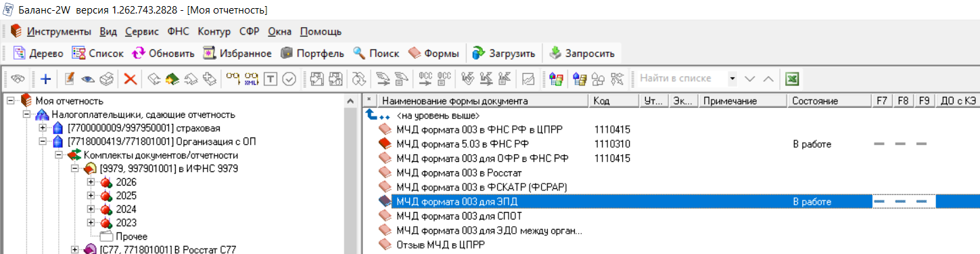Click the eye view document icon
This screenshot has height=254, width=980.
pyautogui.click(x=88, y=79)
